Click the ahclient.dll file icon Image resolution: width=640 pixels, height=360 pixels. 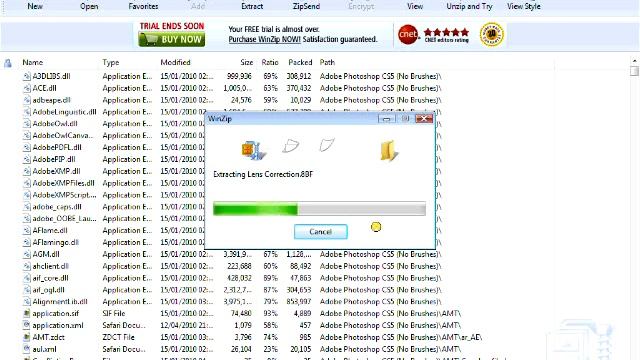tap(27, 266)
